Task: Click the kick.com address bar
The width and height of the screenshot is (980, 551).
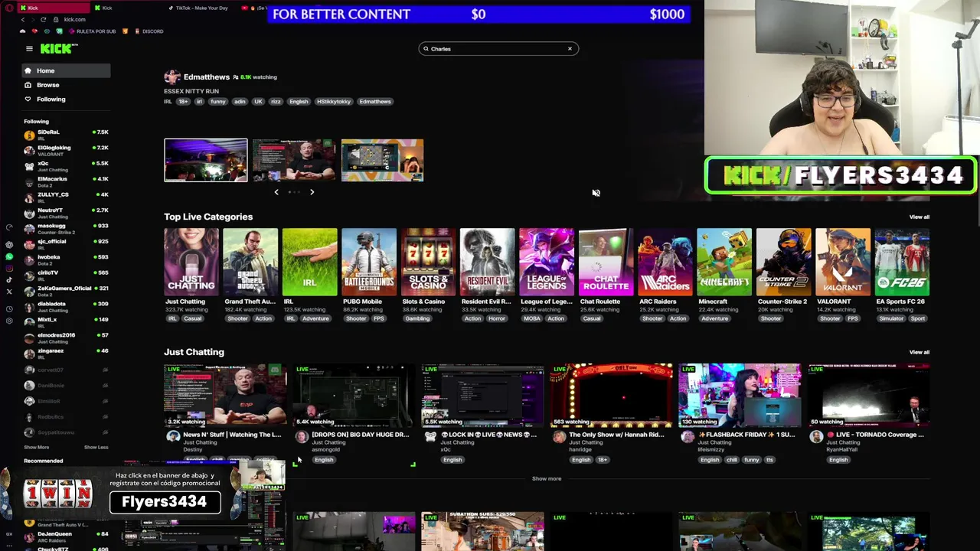Action: [75, 19]
